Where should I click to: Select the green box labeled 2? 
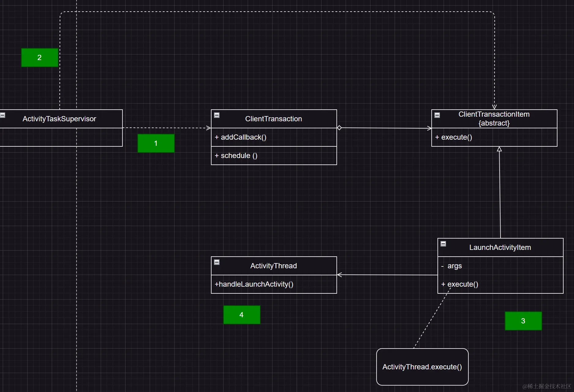[x=40, y=58]
